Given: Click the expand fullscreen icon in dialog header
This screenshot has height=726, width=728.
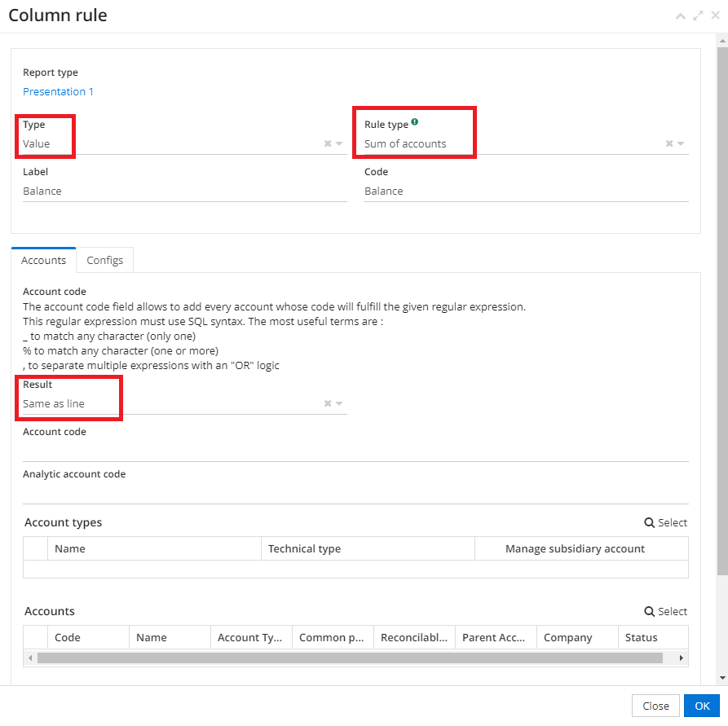Looking at the screenshot, I should pyautogui.click(x=698, y=15).
